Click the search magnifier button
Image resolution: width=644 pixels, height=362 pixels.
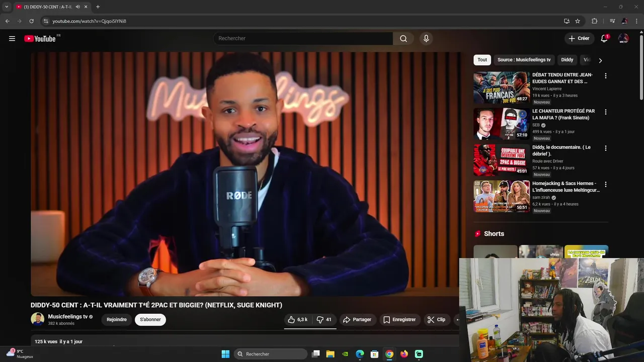404,39
